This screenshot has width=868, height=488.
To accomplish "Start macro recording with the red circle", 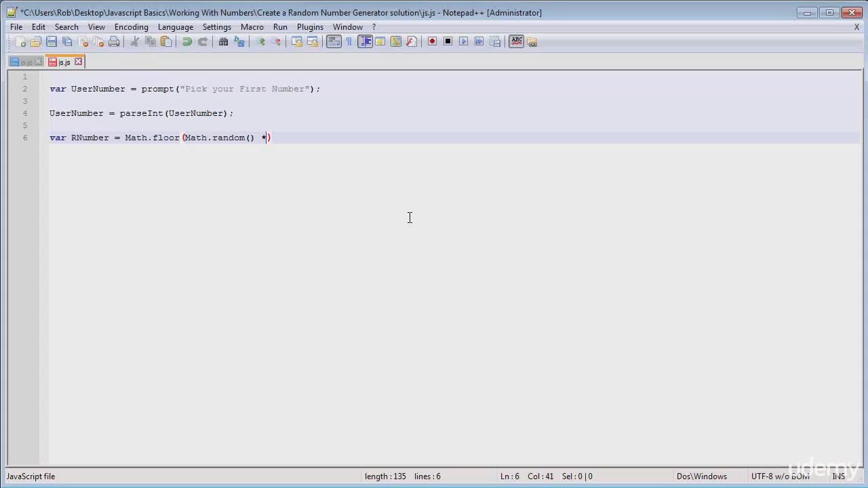I will (432, 41).
